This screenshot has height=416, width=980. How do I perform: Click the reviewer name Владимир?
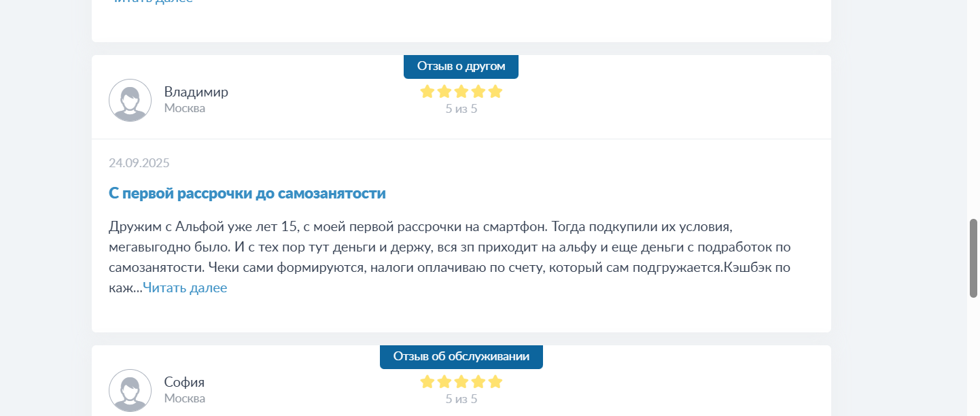pyautogui.click(x=196, y=92)
